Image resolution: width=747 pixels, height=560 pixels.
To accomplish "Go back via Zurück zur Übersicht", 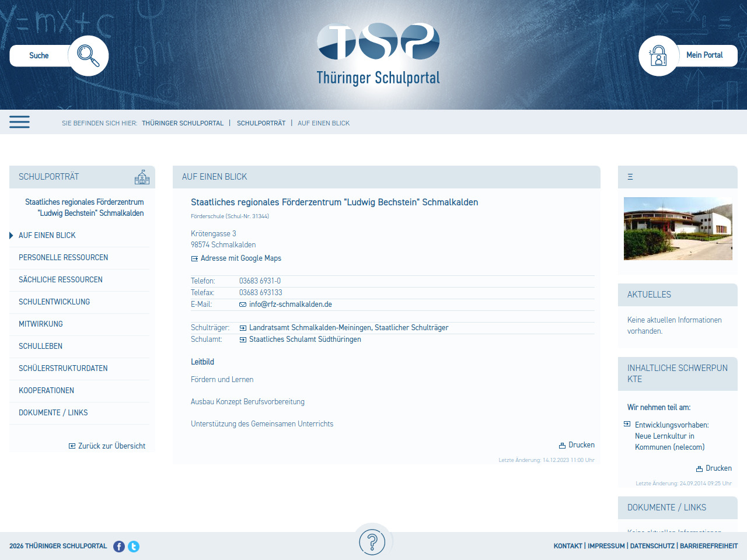I will coord(111,446).
